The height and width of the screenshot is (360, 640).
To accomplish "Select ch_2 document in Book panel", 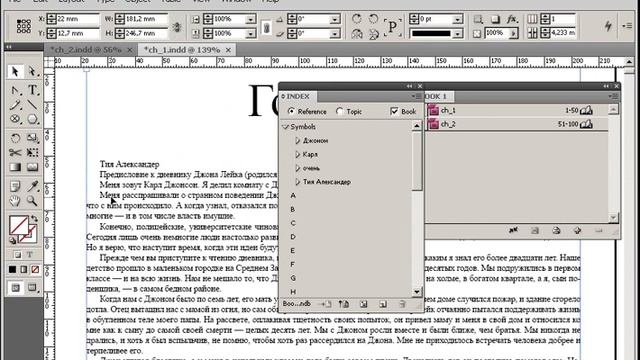I will pyautogui.click(x=517, y=124).
